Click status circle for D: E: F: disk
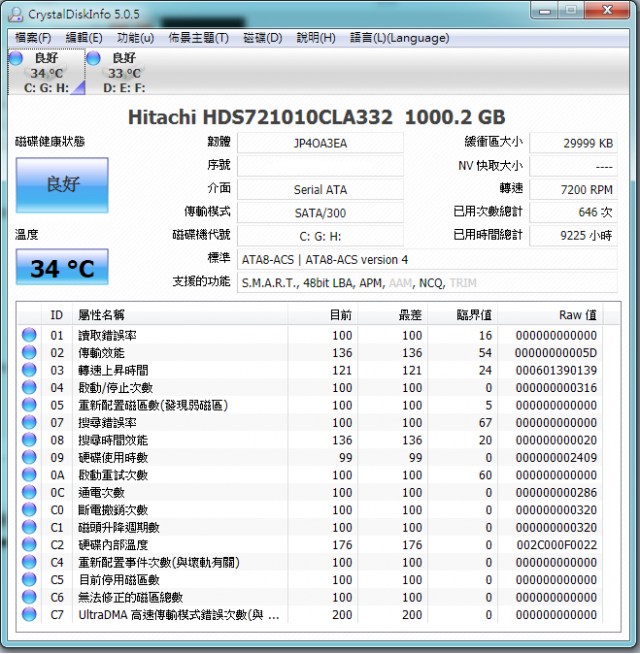This screenshot has width=640, height=654. 93,58
